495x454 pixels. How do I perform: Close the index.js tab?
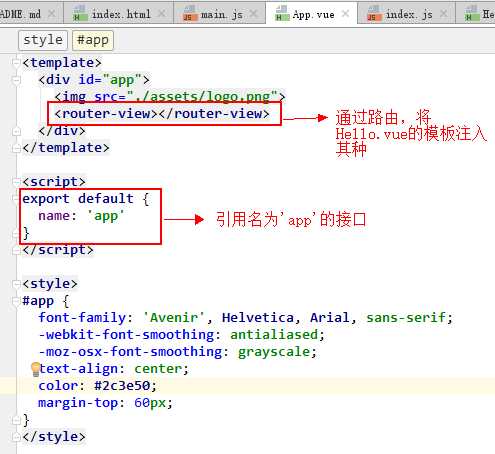coord(443,14)
